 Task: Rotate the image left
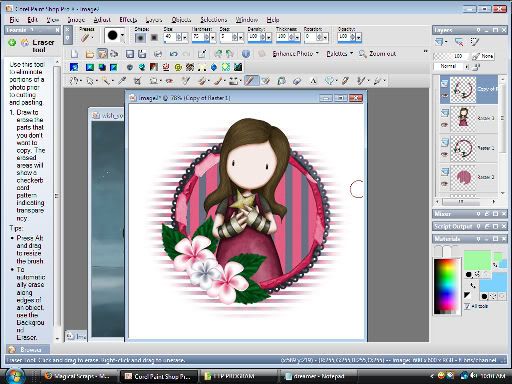(x=218, y=54)
